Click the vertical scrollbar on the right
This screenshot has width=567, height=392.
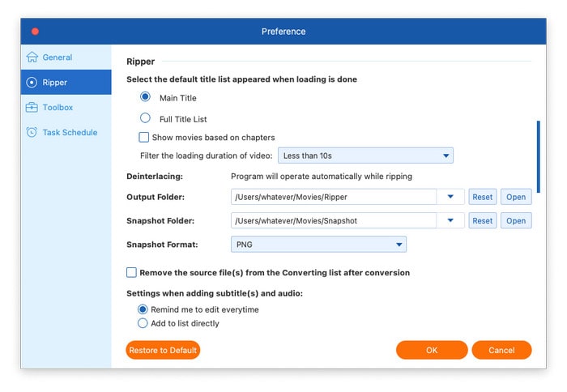click(x=537, y=157)
